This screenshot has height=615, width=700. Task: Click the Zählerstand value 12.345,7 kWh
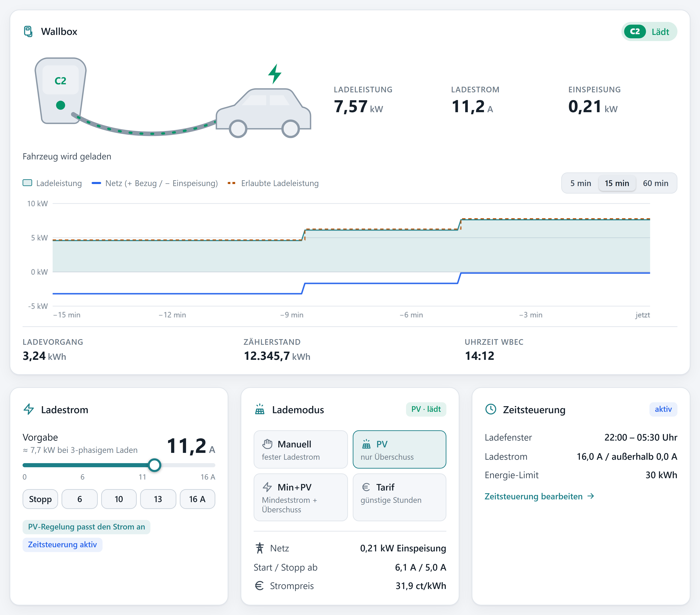click(x=277, y=356)
